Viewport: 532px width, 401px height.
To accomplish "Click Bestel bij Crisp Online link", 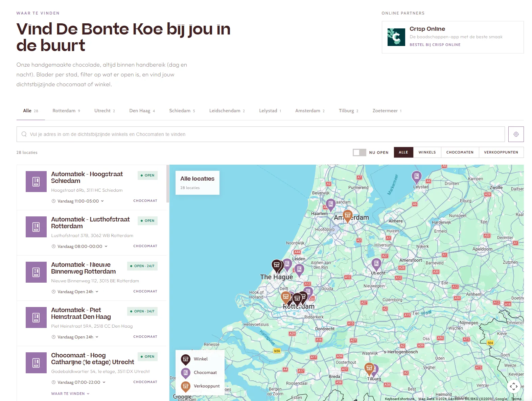I will 435,45.
